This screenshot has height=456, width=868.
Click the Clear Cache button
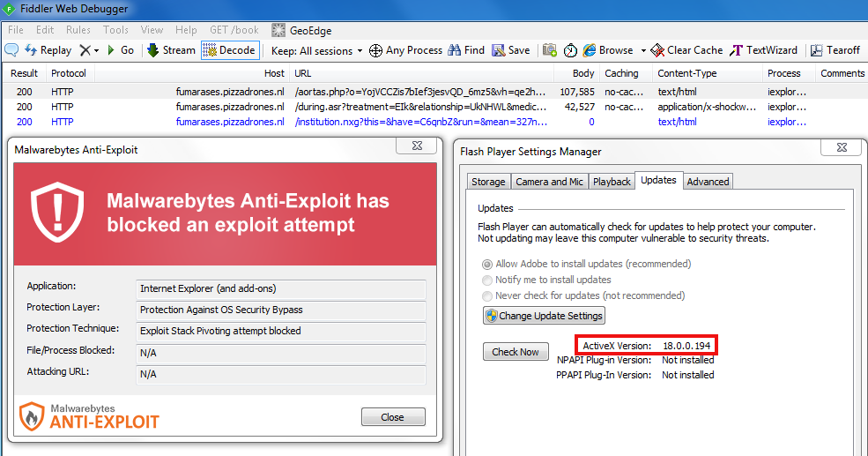point(686,50)
